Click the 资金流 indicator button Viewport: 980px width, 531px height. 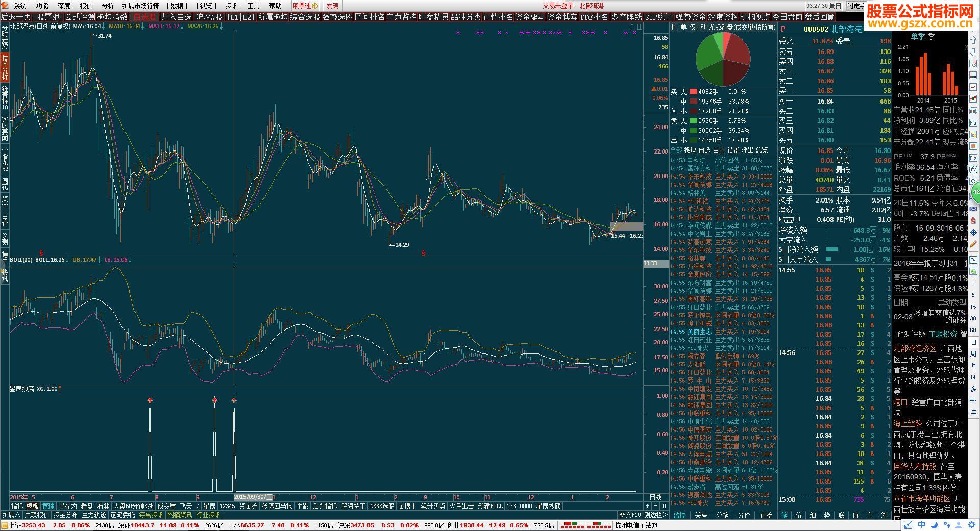tap(248, 506)
